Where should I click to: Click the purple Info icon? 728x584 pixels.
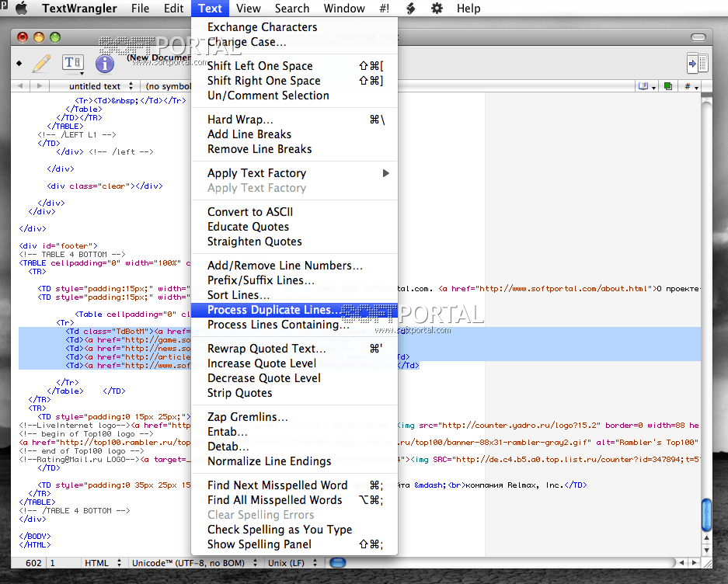[105, 64]
